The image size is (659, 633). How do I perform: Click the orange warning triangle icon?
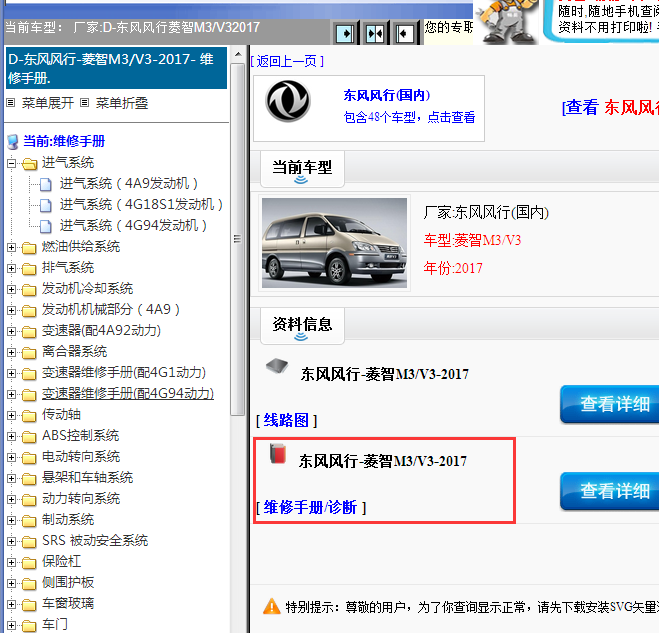pos(272,607)
